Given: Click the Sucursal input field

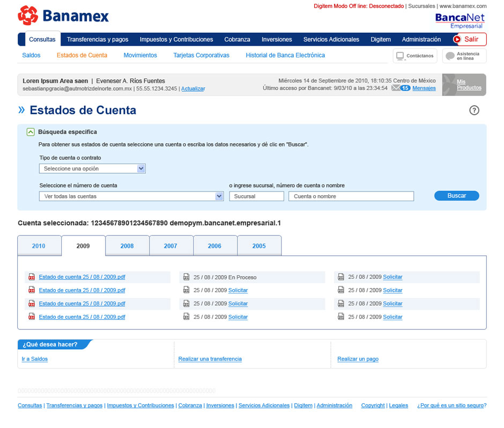Looking at the screenshot, I should tap(256, 196).
